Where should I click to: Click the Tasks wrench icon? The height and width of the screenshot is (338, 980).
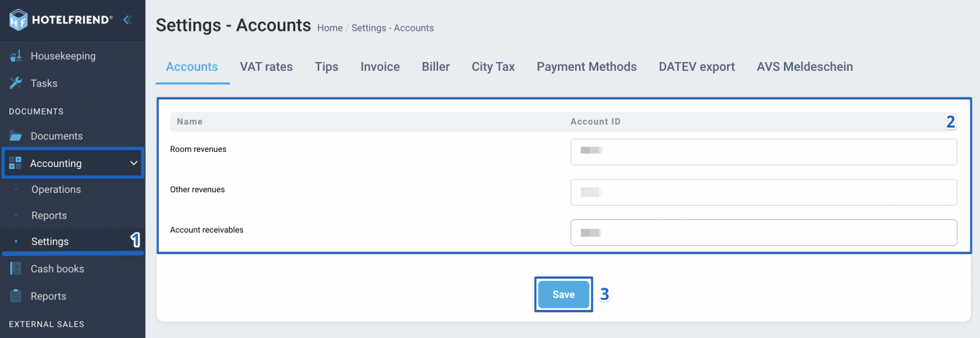[16, 84]
